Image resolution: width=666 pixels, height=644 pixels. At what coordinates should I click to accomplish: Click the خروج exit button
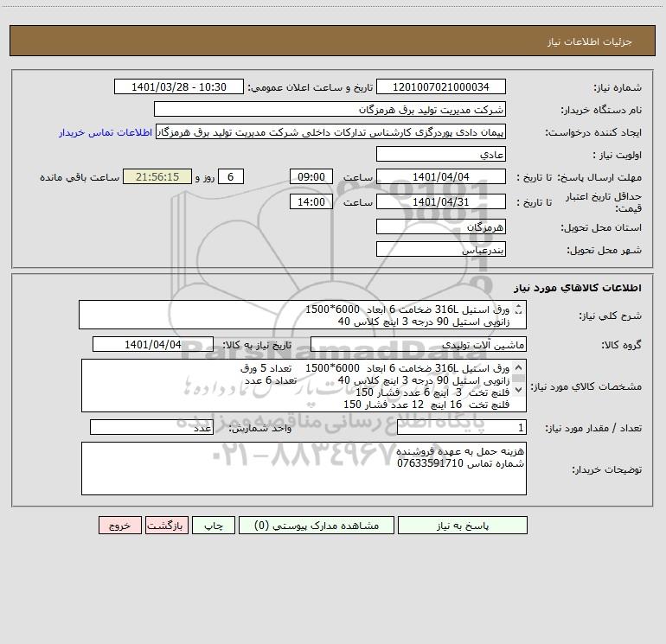pos(119,526)
